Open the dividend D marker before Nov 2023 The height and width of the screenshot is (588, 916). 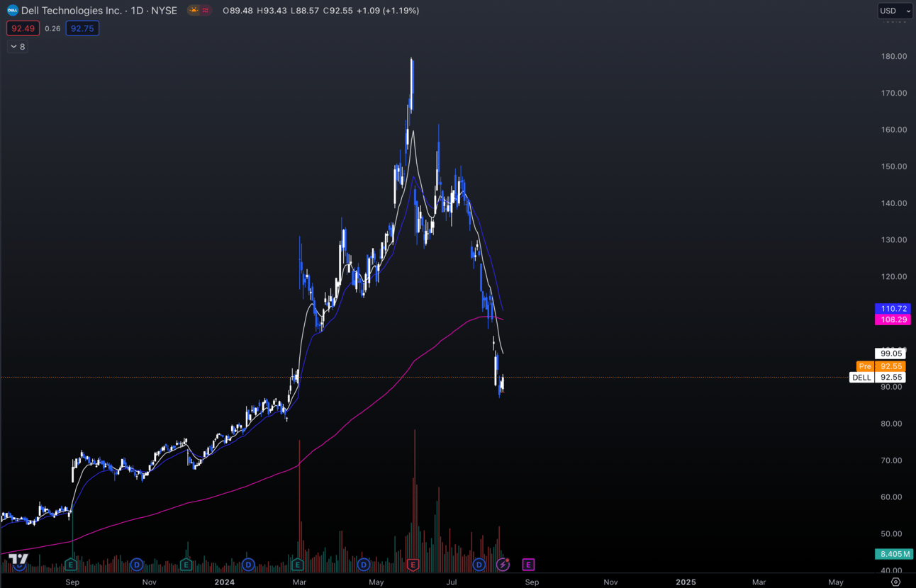pos(137,565)
